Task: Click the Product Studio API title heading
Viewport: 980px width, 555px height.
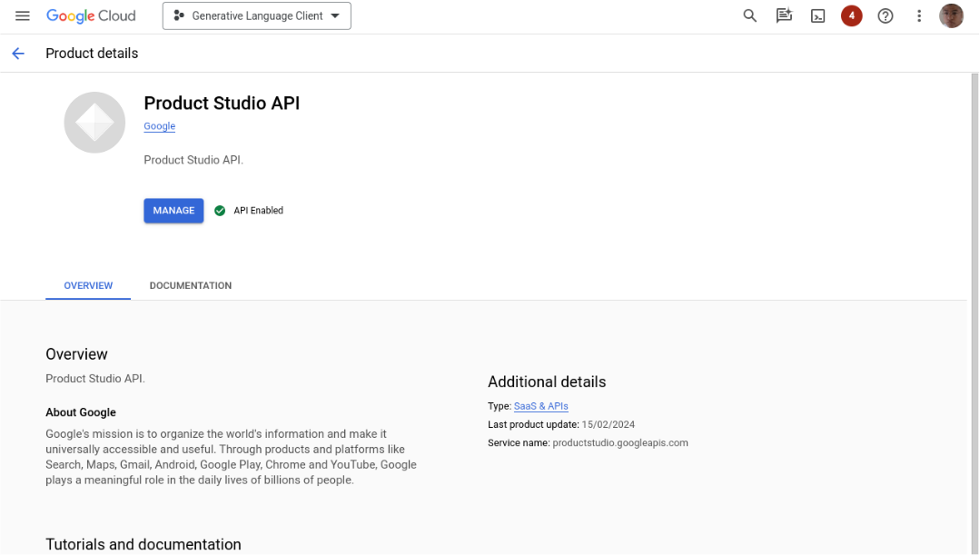Action: point(222,103)
